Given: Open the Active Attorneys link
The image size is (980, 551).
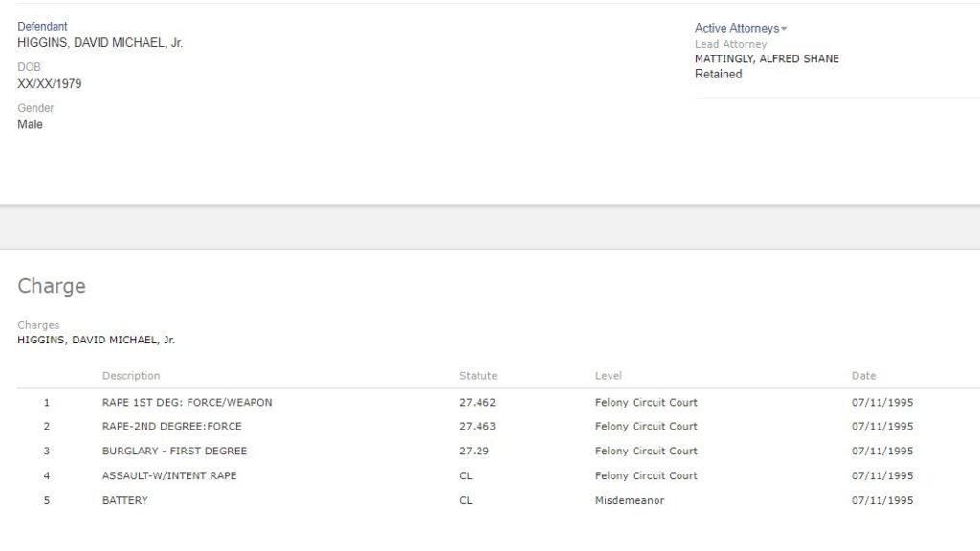Looking at the screenshot, I should click(737, 28).
